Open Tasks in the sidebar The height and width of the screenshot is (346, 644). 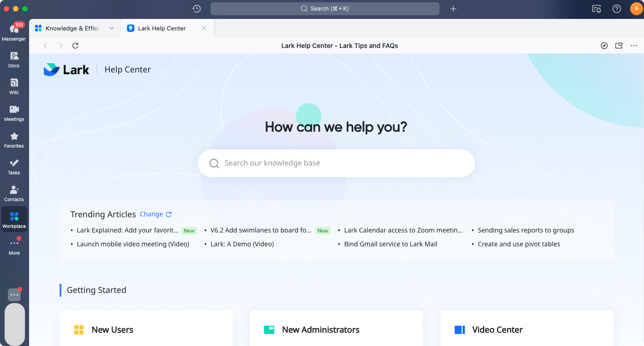tap(14, 166)
